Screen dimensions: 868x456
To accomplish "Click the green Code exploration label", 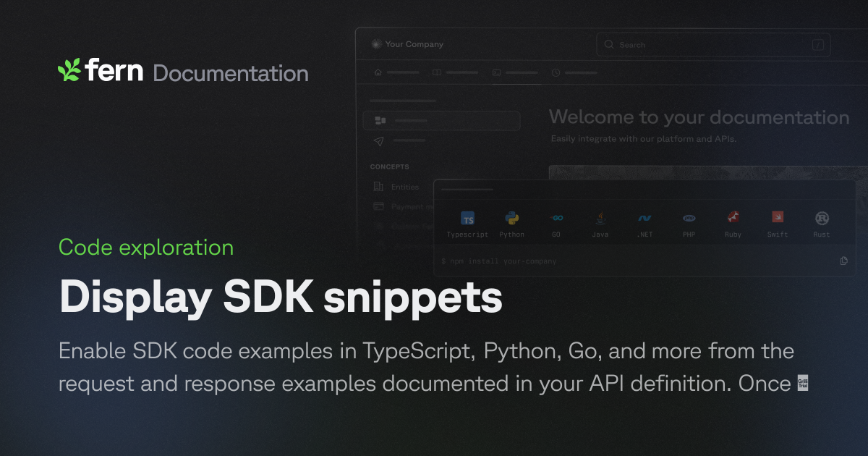I will coord(146,248).
